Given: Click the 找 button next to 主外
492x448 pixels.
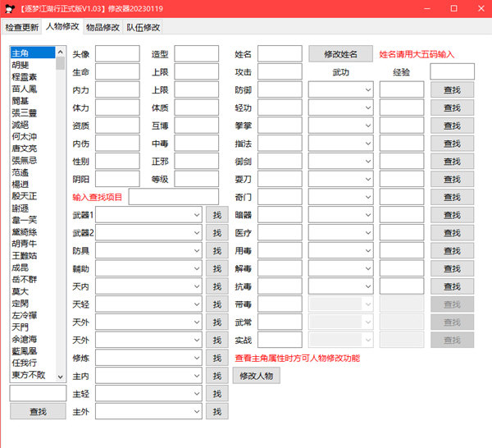Looking at the screenshot, I should pos(216,411).
